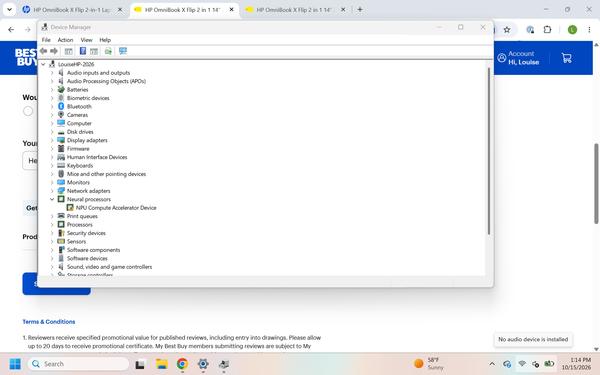The width and height of the screenshot is (600, 375).
Task: Click the Forward arrow in Device Manager toolbar
Action: 54,51
